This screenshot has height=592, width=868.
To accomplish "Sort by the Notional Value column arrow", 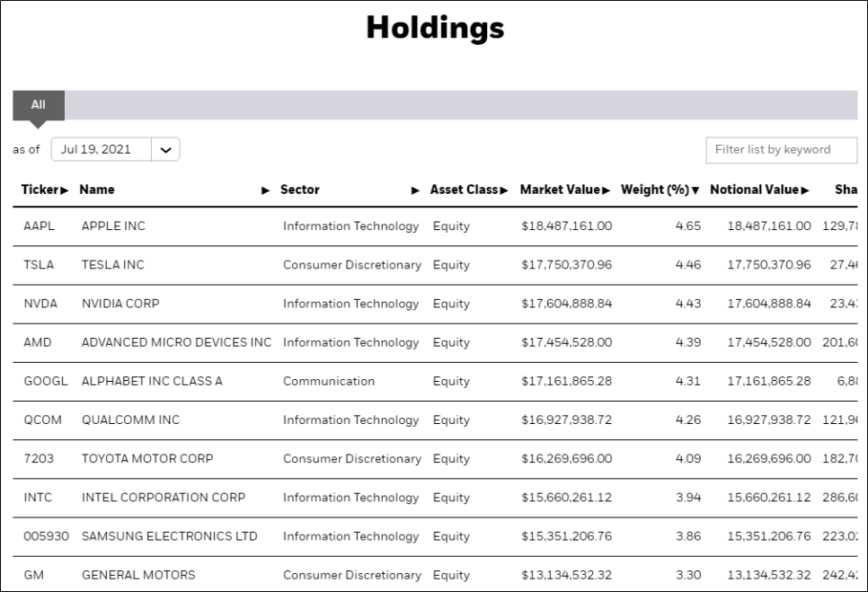I will (806, 190).
